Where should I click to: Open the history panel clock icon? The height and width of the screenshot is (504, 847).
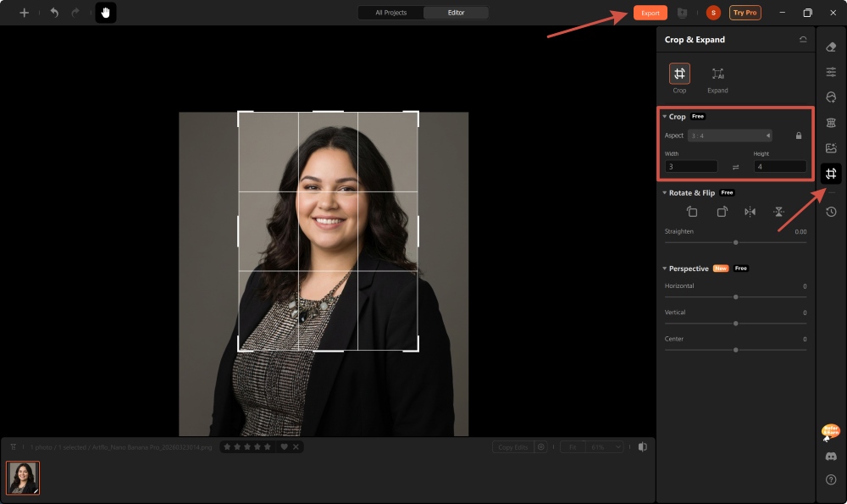pos(831,212)
